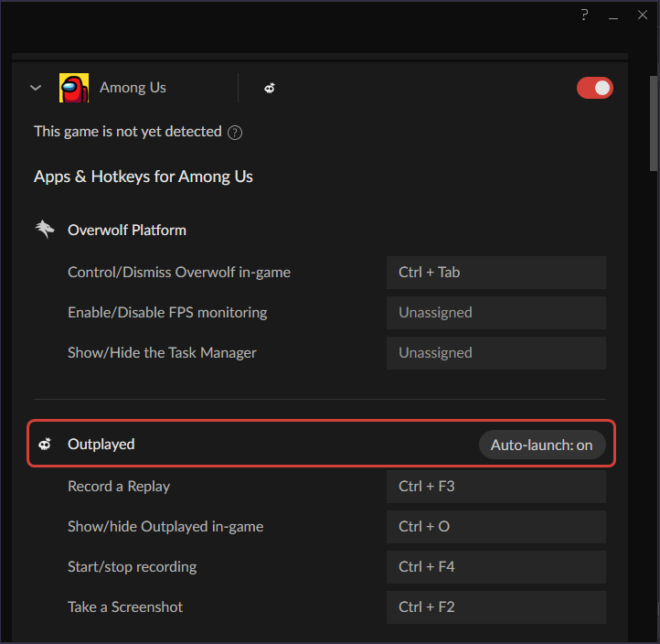Click the Apps & Hotkeys for Among Us heading
The image size is (660, 644).
click(144, 177)
